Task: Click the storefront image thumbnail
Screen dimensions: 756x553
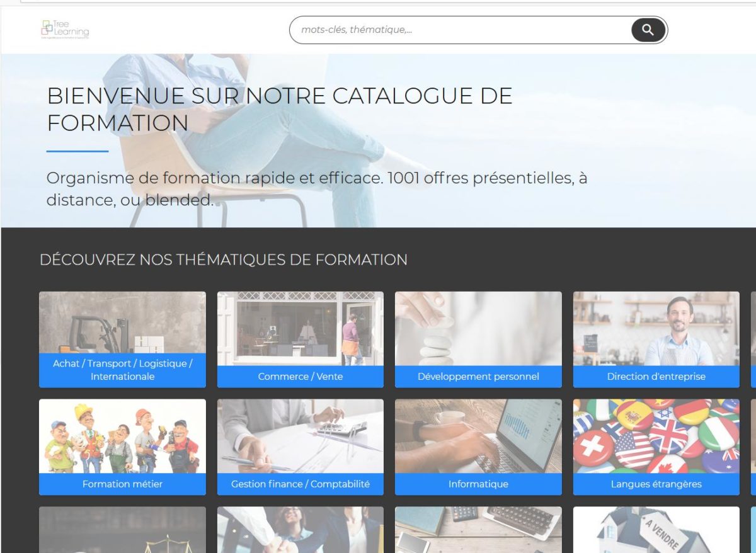Action: tap(300, 328)
